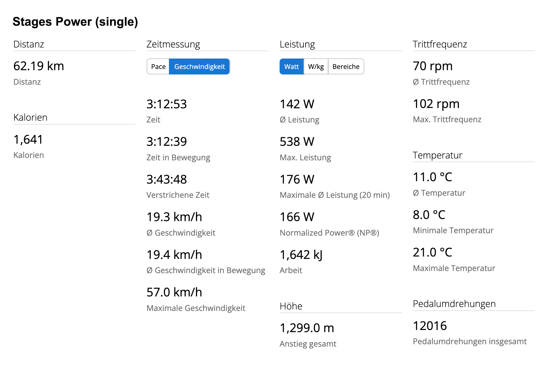The height and width of the screenshot is (392, 549).
Task: Click the Max. Trittfrequenz label
Action: pos(447,119)
